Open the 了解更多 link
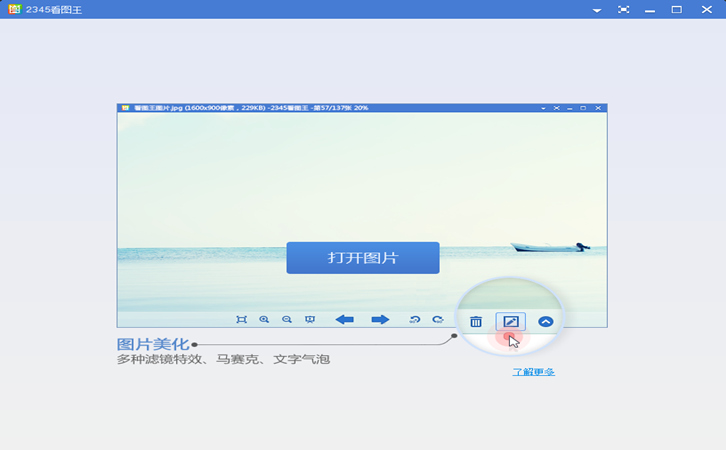The height and width of the screenshot is (450, 726). pyautogui.click(x=533, y=372)
